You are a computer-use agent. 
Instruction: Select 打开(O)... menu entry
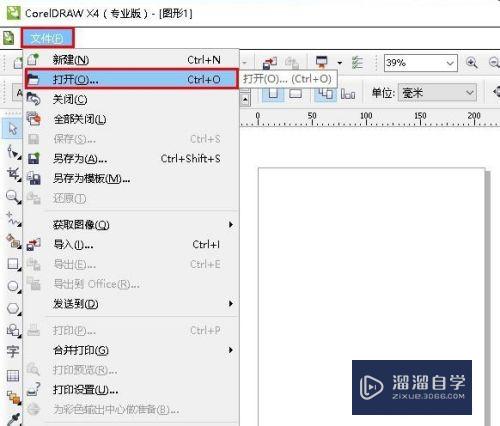(x=131, y=79)
